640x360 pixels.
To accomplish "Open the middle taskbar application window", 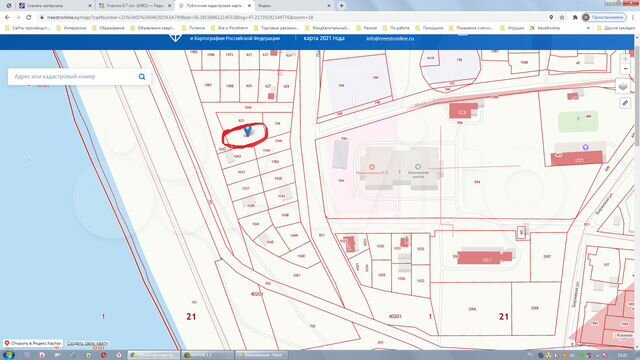I will pos(207,355).
